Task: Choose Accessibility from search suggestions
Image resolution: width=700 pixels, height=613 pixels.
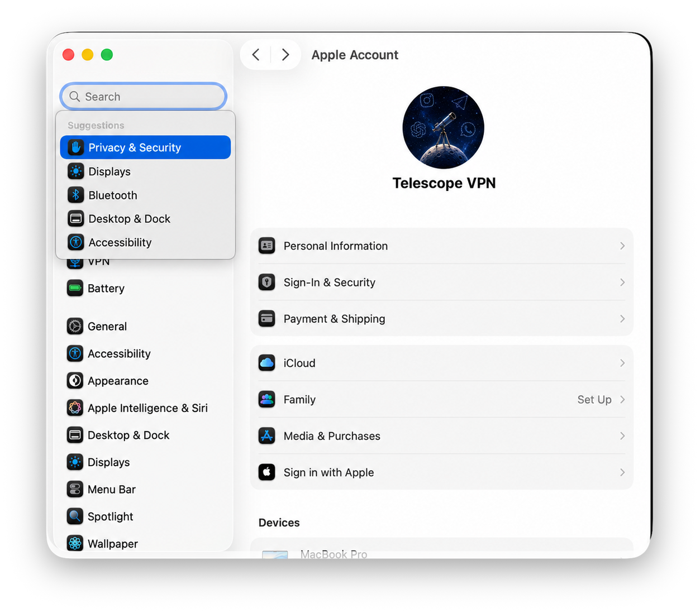Action: click(x=145, y=242)
